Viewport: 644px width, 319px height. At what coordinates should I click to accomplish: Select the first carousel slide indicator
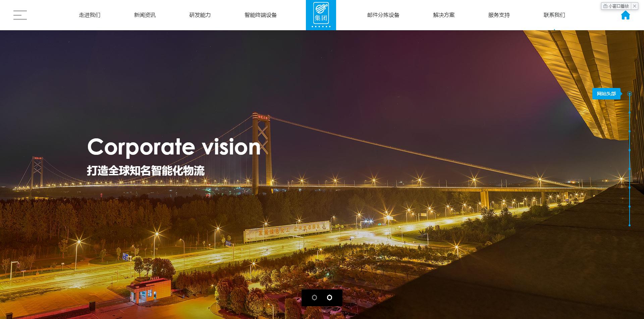(x=314, y=298)
